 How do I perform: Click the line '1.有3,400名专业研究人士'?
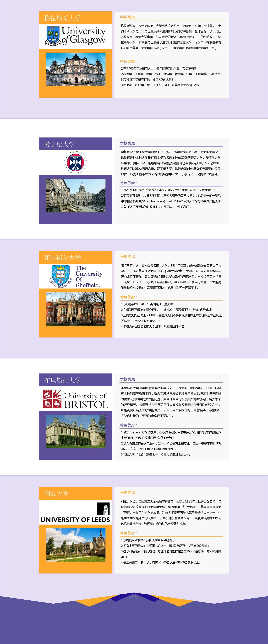160,69
